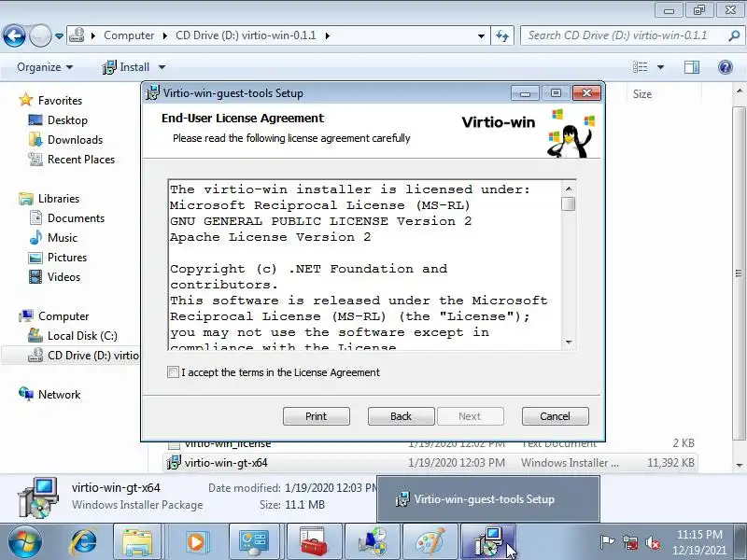Click the virtio-win-gt-x64 installer file icon
The image size is (747, 560).
coord(174,462)
